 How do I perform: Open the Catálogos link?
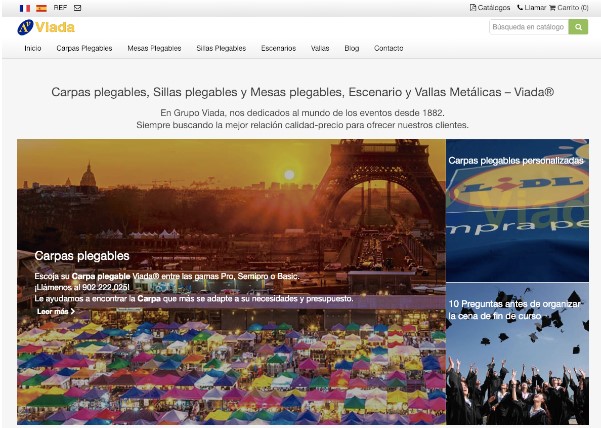tap(490, 7)
